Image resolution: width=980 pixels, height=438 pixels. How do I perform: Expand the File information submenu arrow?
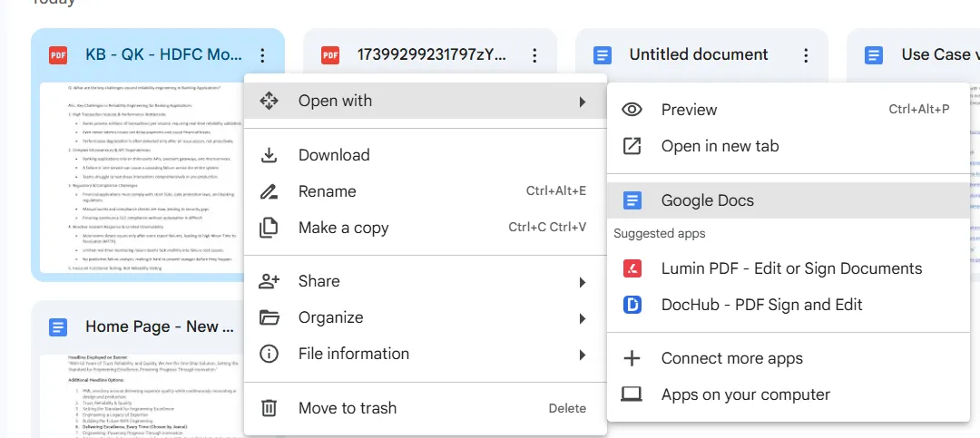(582, 355)
